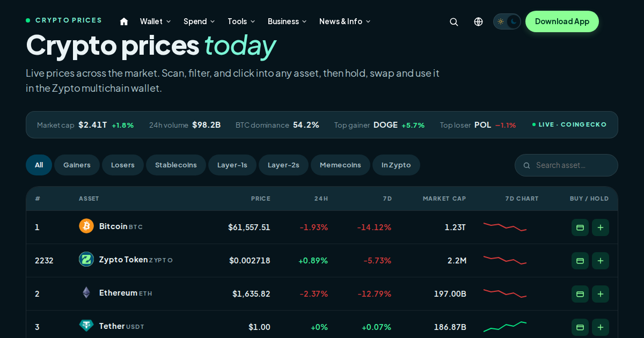Click the Ethereum diamond logo
644x338 pixels.
(x=86, y=292)
